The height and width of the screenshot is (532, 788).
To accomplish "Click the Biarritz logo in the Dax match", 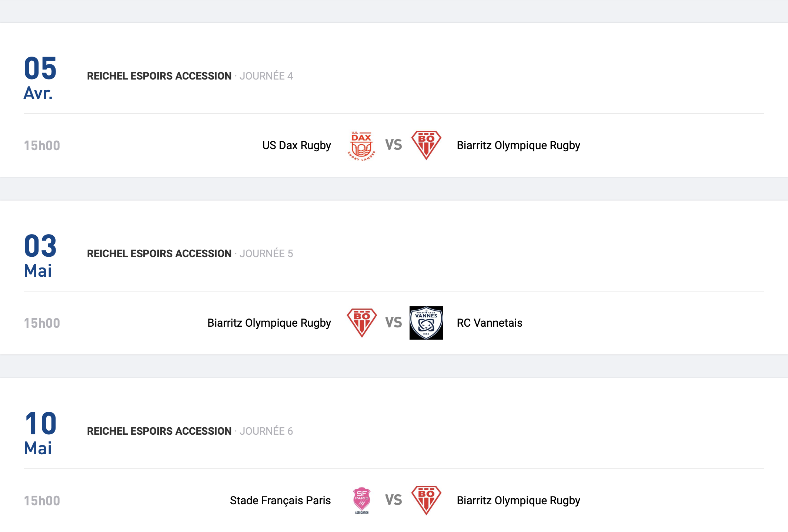I will pos(426,145).
